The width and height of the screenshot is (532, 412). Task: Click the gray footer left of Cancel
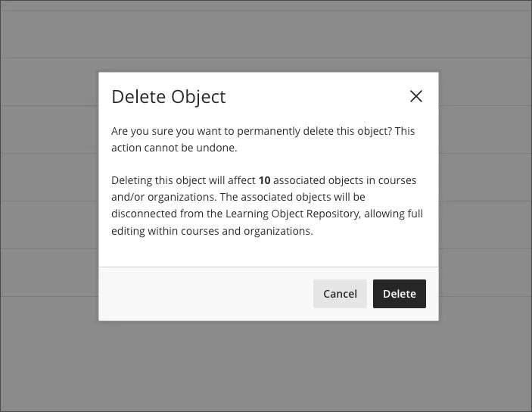tap(204, 294)
